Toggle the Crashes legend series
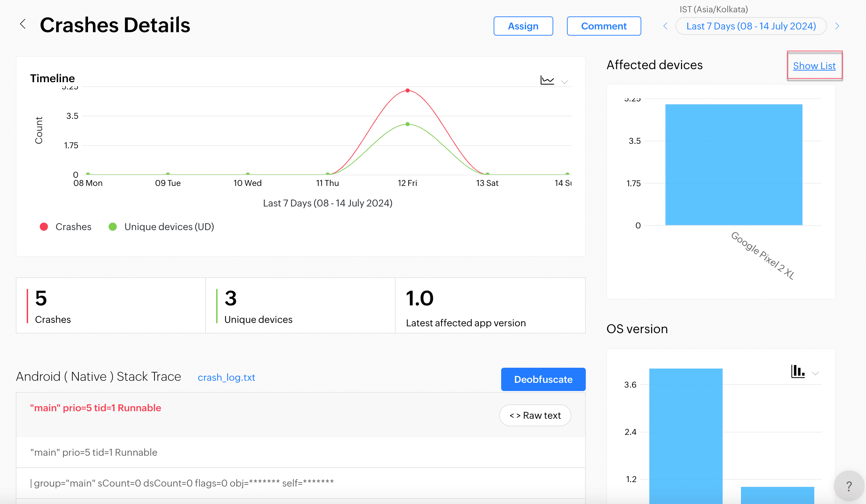866x504 pixels. click(66, 227)
